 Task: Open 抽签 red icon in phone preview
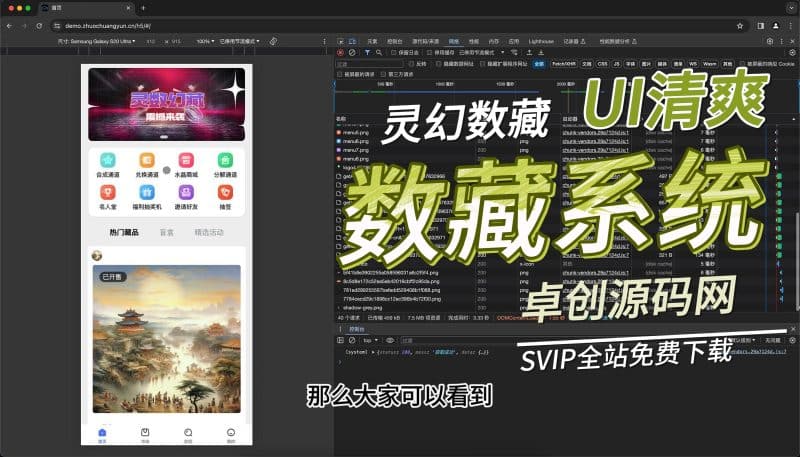pyautogui.click(x=225, y=192)
